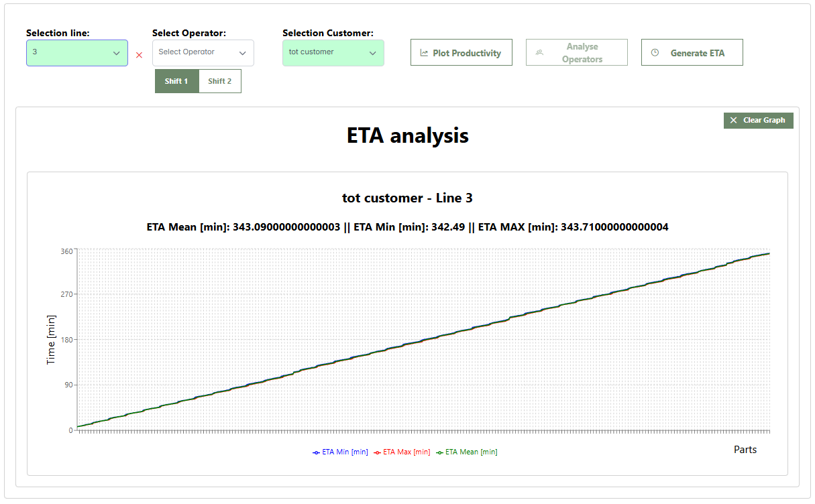Clear the graph using Clear Graph

click(758, 121)
